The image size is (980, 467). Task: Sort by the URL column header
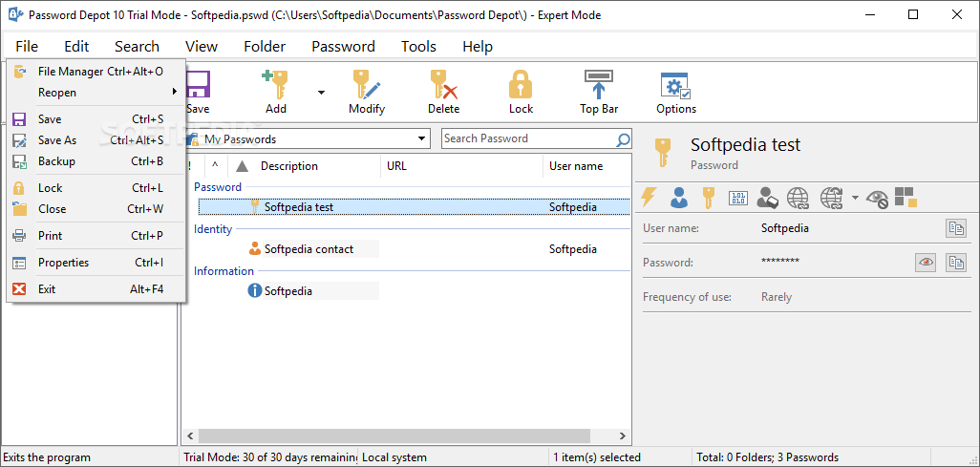click(396, 165)
